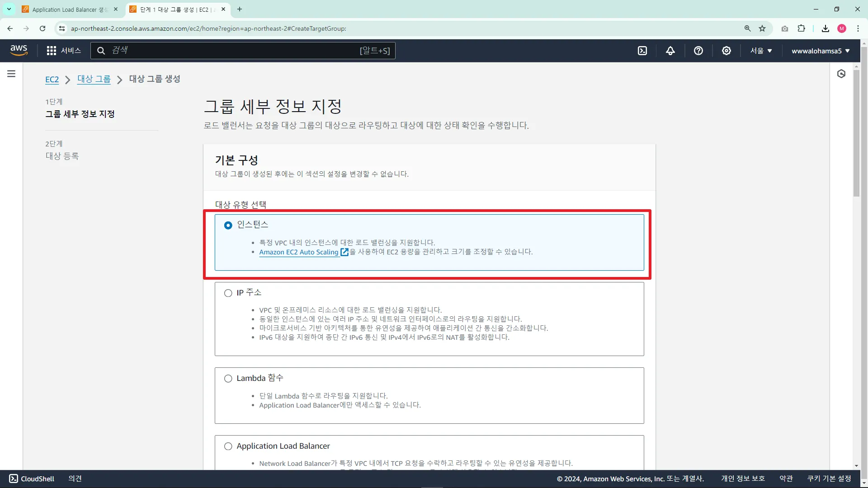The height and width of the screenshot is (488, 868).
Task: Select the IP 주소 target type
Action: (228, 293)
